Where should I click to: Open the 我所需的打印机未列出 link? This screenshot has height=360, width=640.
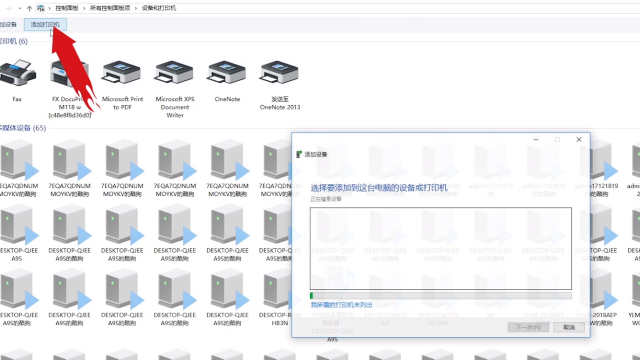342,305
